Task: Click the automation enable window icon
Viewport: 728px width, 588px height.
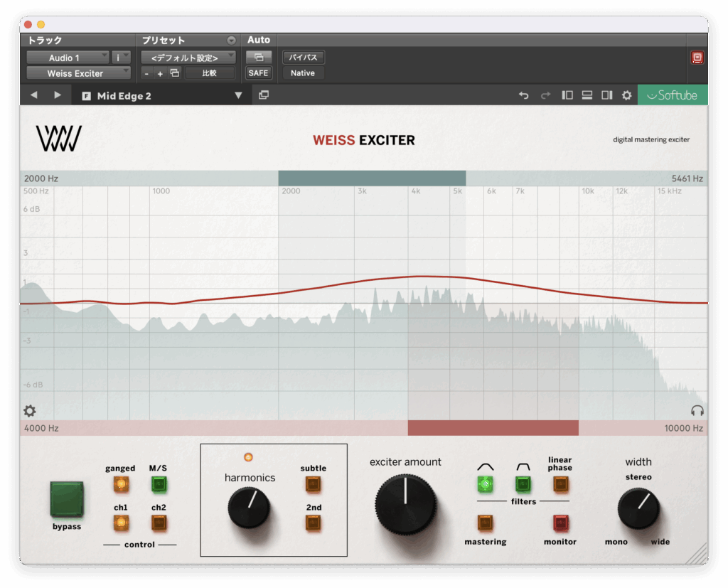Action: coord(259,57)
